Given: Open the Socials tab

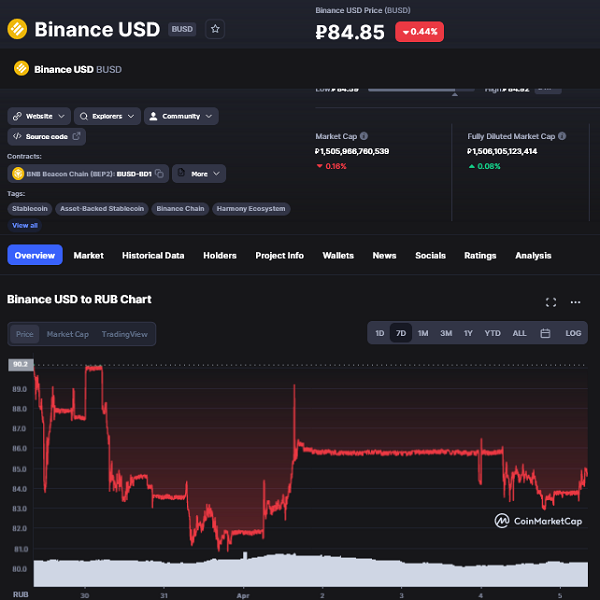Looking at the screenshot, I should (430, 255).
